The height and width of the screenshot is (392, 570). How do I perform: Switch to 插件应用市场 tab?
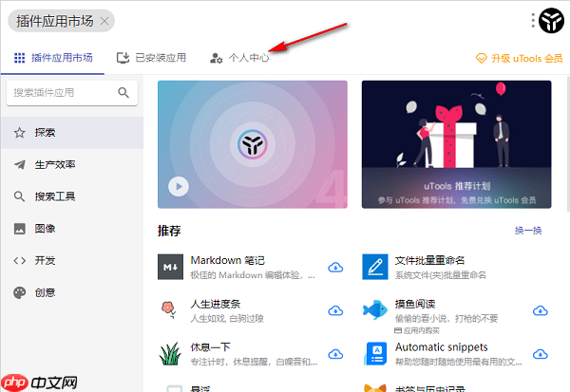click(52, 58)
